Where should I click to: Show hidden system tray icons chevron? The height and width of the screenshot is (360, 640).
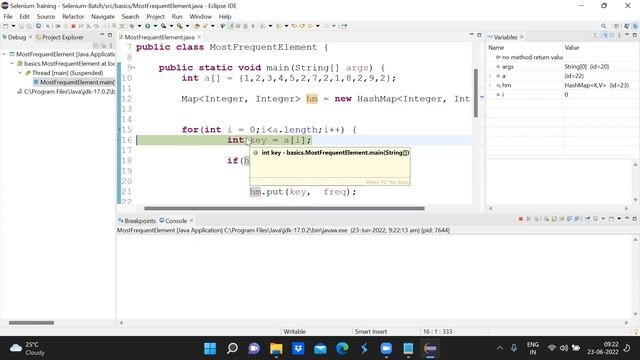coord(500,348)
